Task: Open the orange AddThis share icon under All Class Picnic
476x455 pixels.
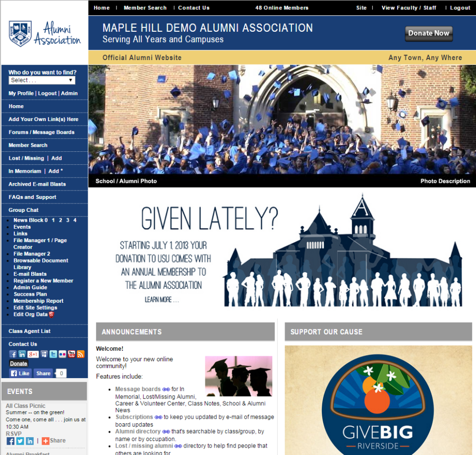Action: pyautogui.click(x=45, y=441)
